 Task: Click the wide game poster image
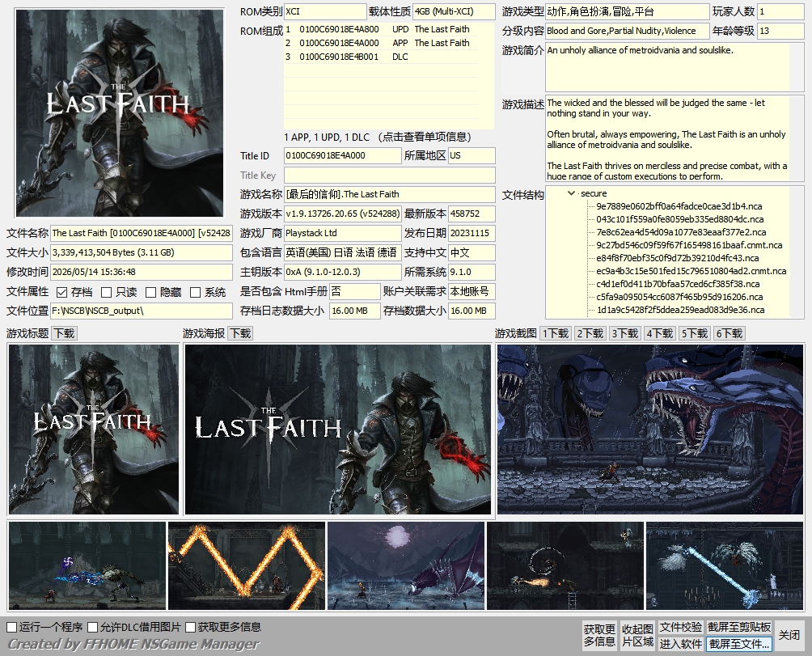tap(337, 430)
